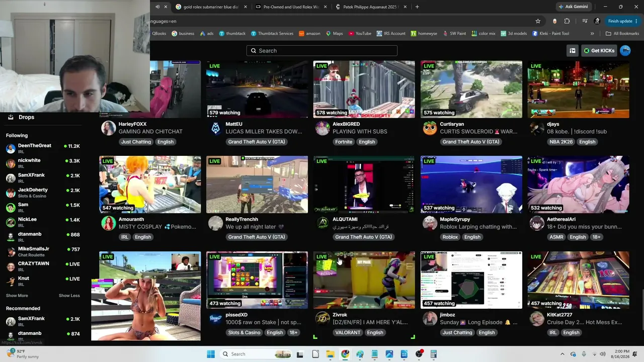Open ALQUTAMI stream thumbnail
The height and width of the screenshot is (362, 644).
point(364,185)
